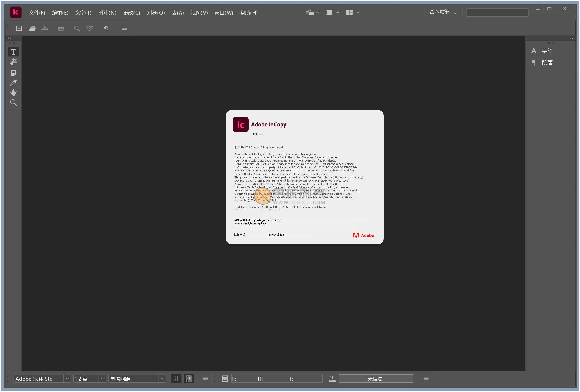Select the Note tool
580x392 pixels.
point(13,72)
